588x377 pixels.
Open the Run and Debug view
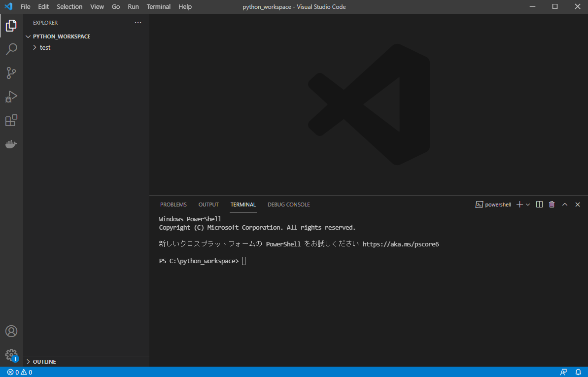point(11,97)
